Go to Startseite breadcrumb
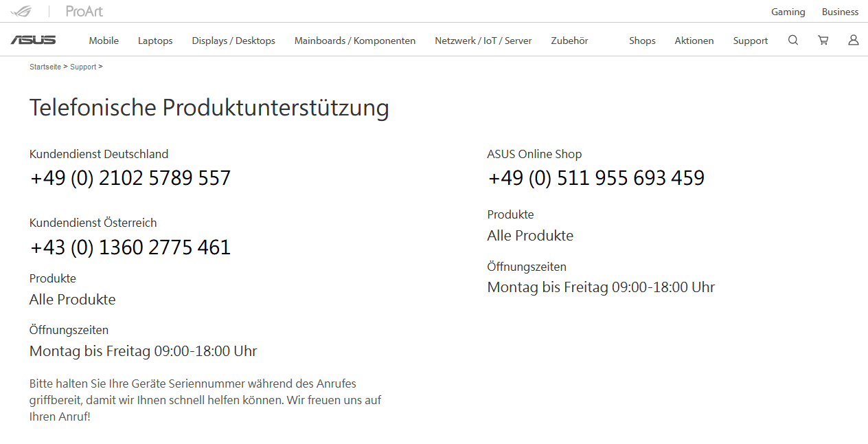Viewport: 868px width, 444px height. pos(45,67)
